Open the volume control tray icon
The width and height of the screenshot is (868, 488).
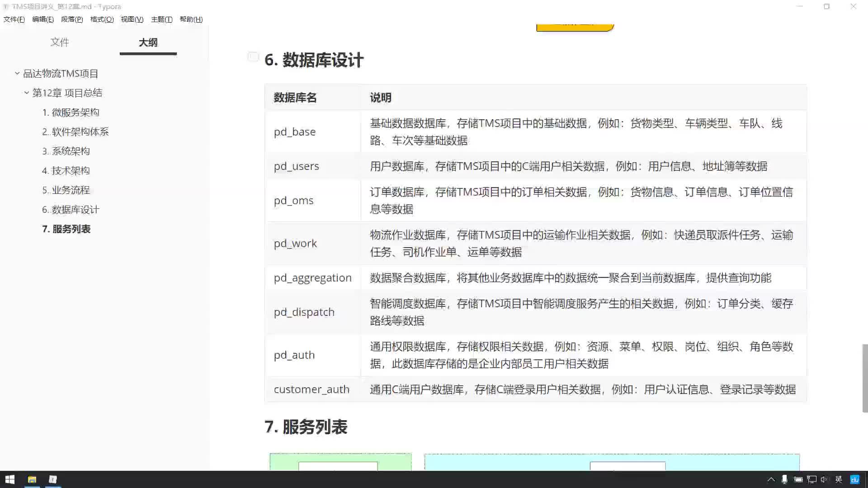click(x=824, y=479)
